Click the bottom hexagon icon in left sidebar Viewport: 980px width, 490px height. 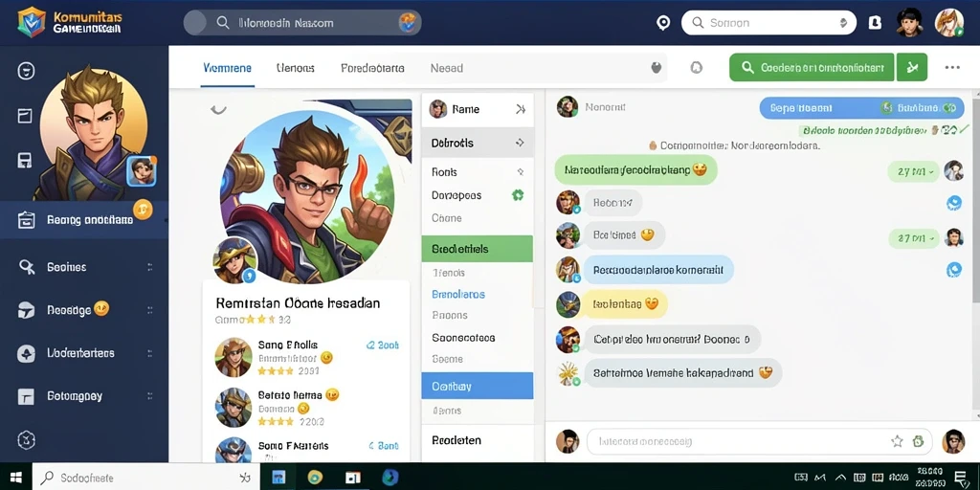pos(26,439)
